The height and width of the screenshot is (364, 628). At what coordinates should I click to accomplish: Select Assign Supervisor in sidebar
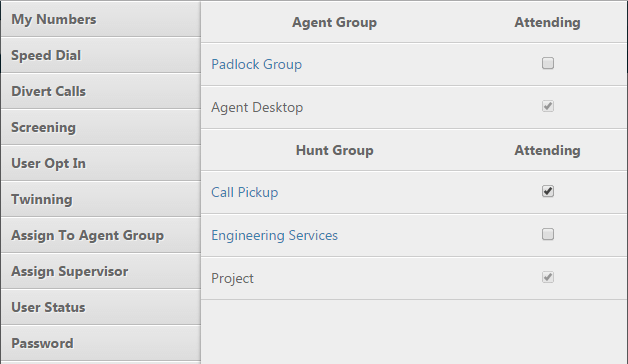tap(101, 271)
